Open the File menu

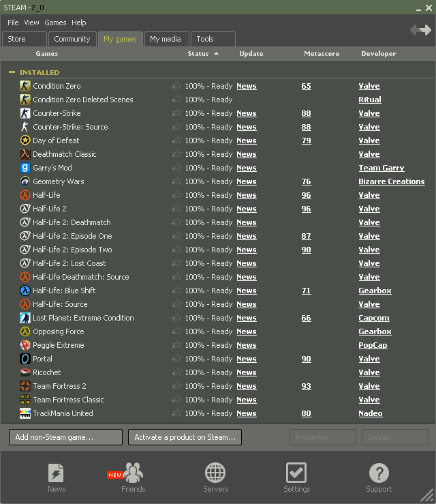(x=13, y=23)
